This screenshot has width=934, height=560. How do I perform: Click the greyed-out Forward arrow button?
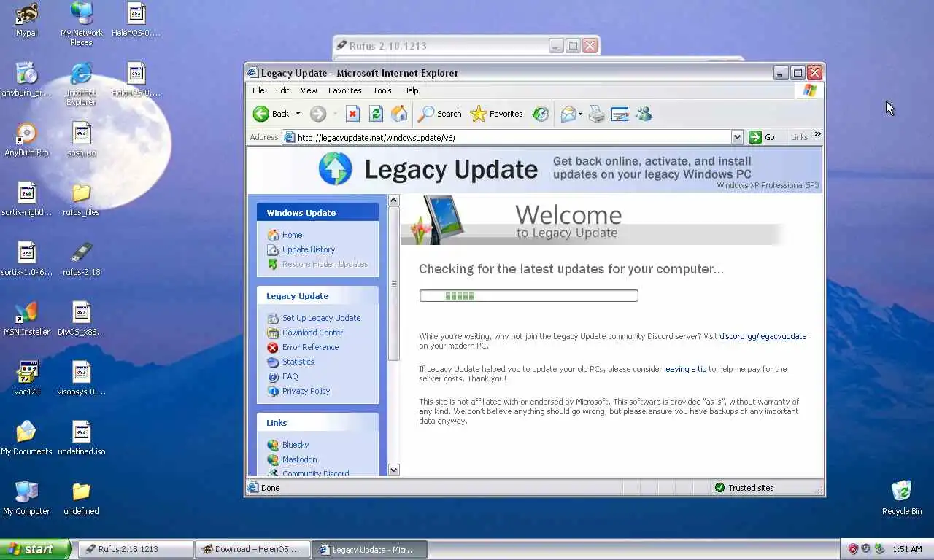click(x=317, y=114)
